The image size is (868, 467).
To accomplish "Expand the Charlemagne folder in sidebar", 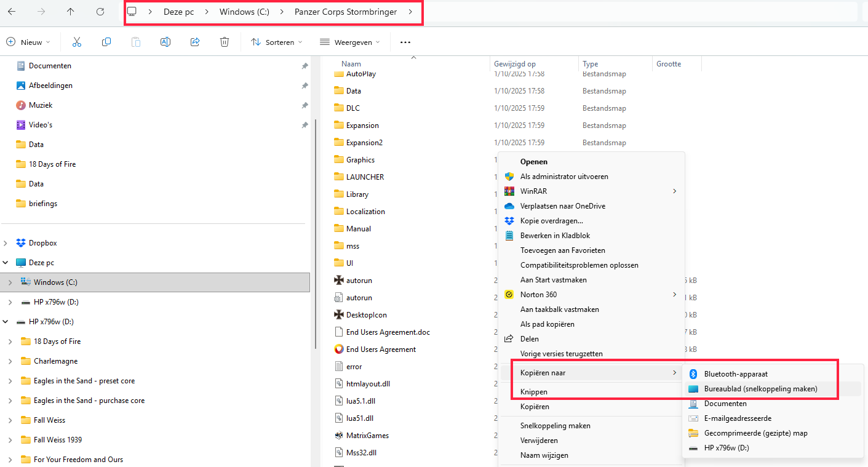I will tap(10, 361).
